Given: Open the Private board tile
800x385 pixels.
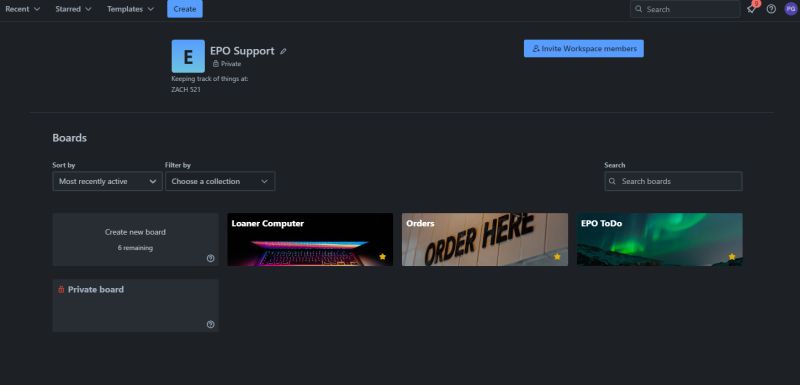Looking at the screenshot, I should point(135,305).
